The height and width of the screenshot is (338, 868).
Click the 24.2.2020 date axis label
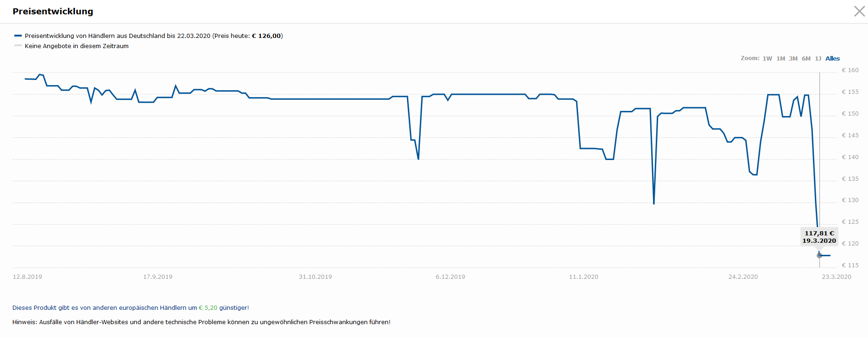pyautogui.click(x=743, y=277)
